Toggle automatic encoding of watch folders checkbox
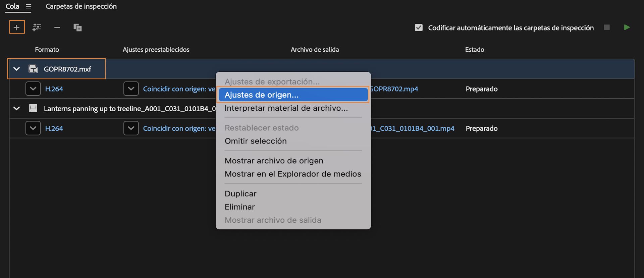 click(419, 27)
